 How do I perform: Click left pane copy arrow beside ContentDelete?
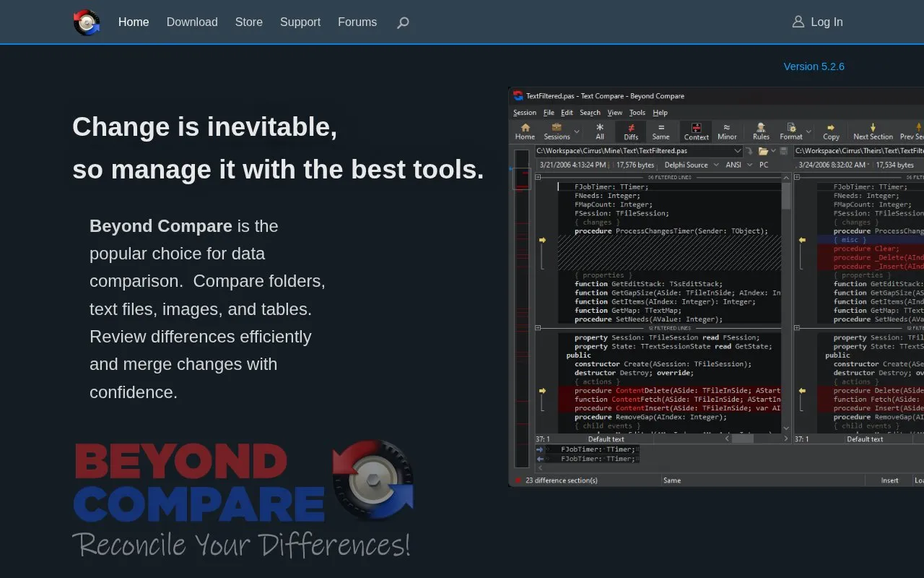[x=542, y=391]
